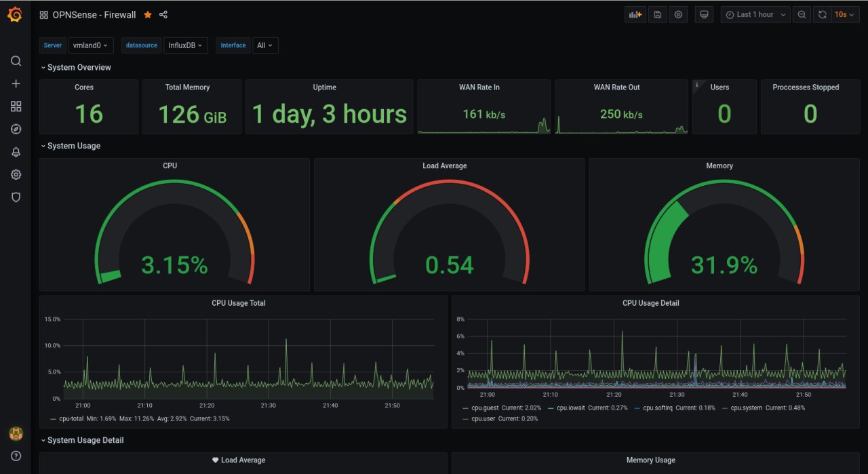Click the Proccesses Stopped panel title
Screen dimensions: 868x474
(x=806, y=87)
